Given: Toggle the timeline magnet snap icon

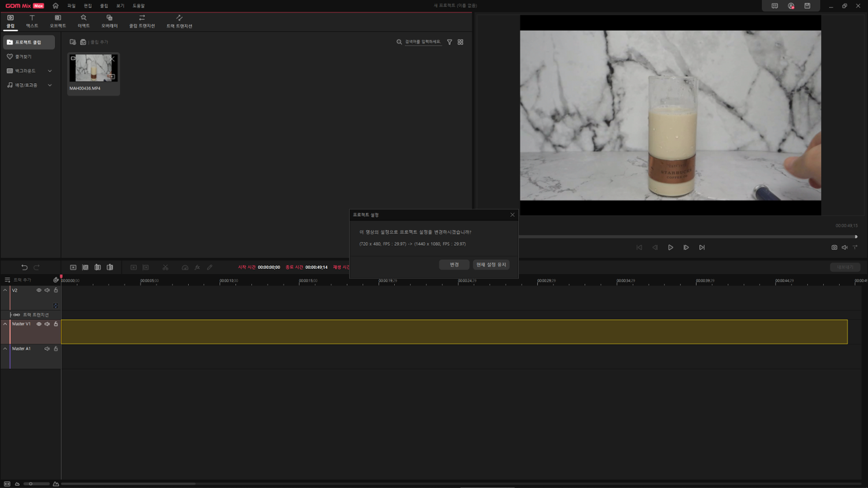Looking at the screenshot, I should [x=56, y=280].
